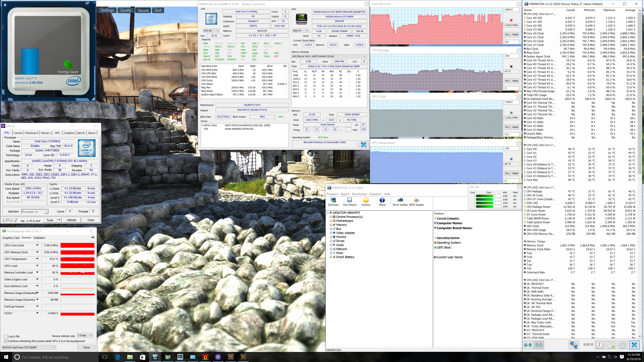Open the GPU Core Clock sensor dropdown
Image resolution: width=644 pixels, height=362 pixels.
[37, 245]
